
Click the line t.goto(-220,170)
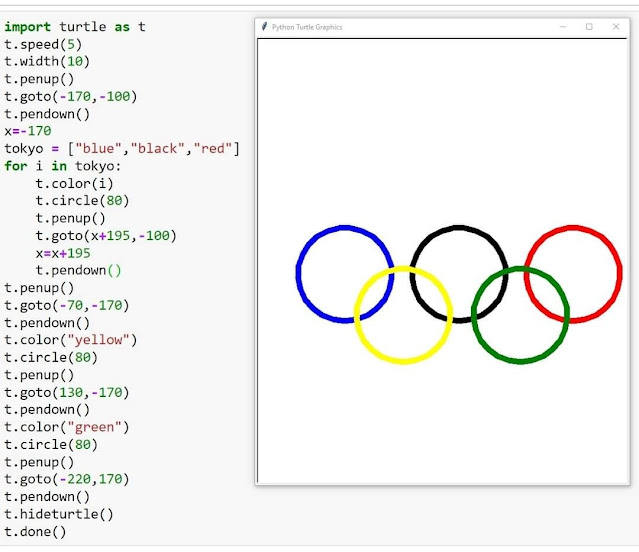[x=67, y=479]
